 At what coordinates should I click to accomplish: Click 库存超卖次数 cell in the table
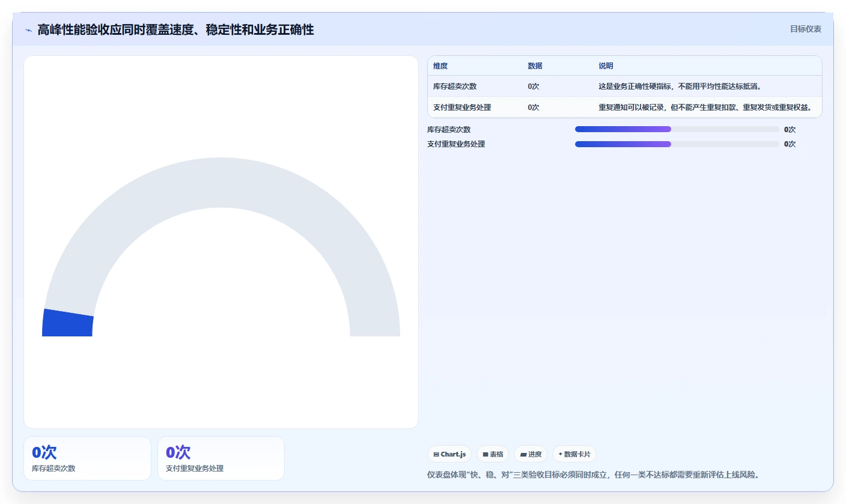(455, 87)
